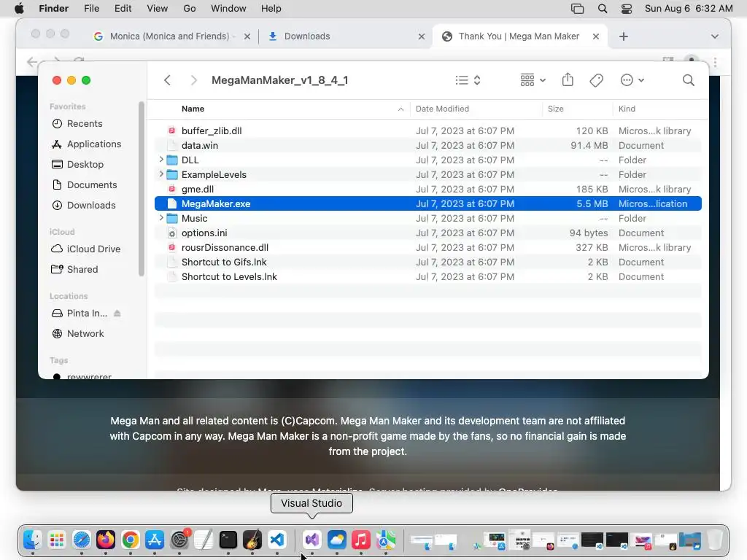Open the group-by options dropdown
The height and width of the screenshot is (560, 747).
coord(533,80)
